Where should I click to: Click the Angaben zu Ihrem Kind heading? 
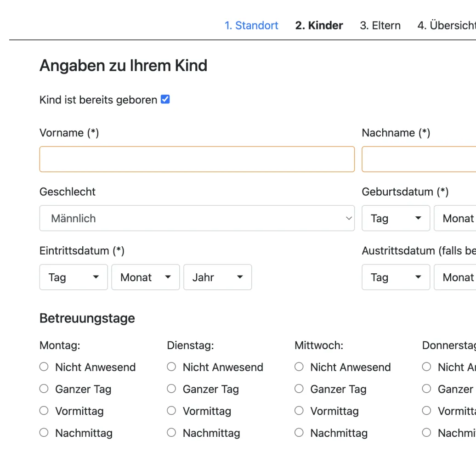[x=123, y=66]
